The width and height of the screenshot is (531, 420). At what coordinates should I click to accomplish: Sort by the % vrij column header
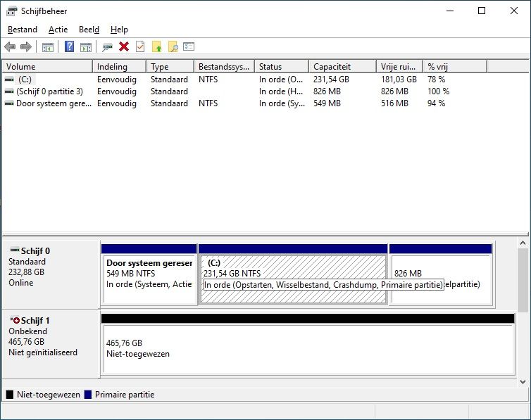455,66
